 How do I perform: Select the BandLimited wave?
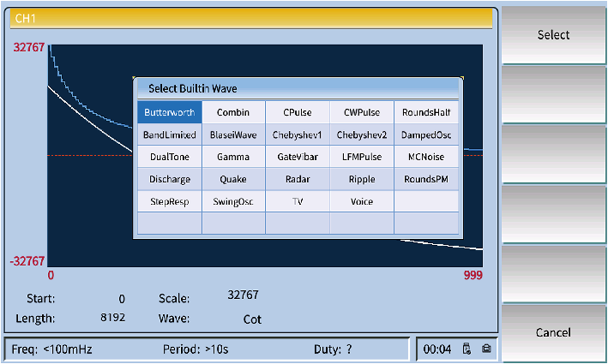pyautogui.click(x=169, y=134)
